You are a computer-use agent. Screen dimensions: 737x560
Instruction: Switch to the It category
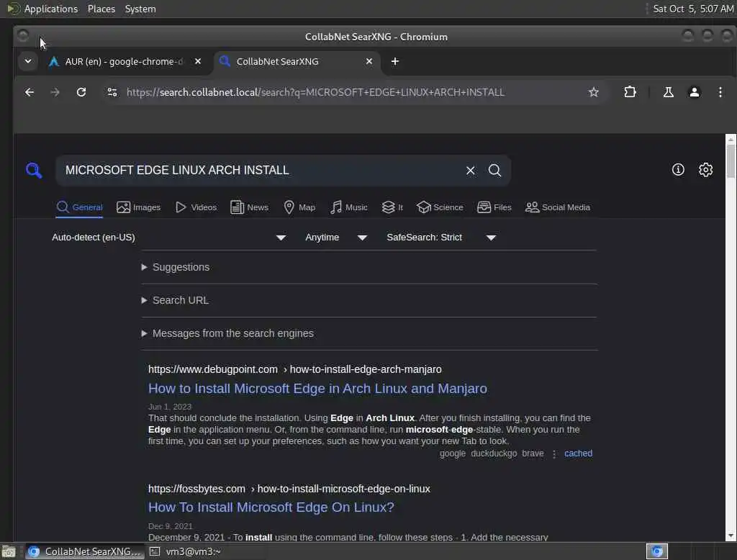click(392, 207)
